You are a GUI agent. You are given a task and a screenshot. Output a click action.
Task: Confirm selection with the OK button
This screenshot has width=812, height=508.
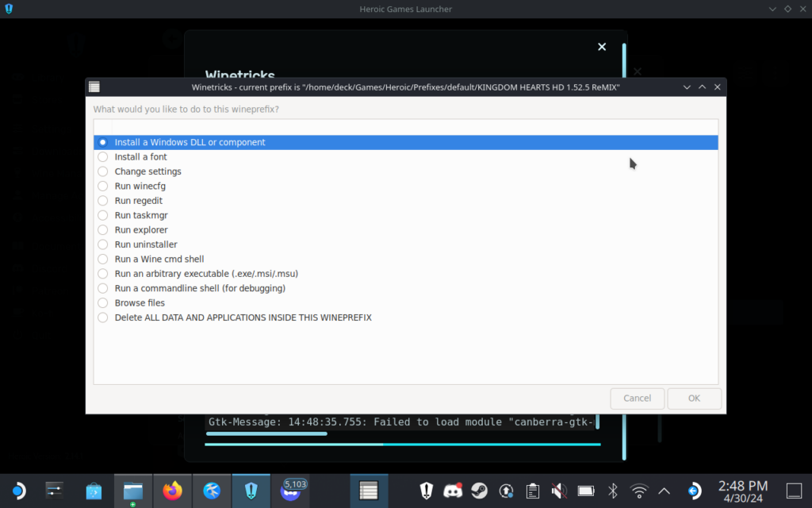coord(694,398)
